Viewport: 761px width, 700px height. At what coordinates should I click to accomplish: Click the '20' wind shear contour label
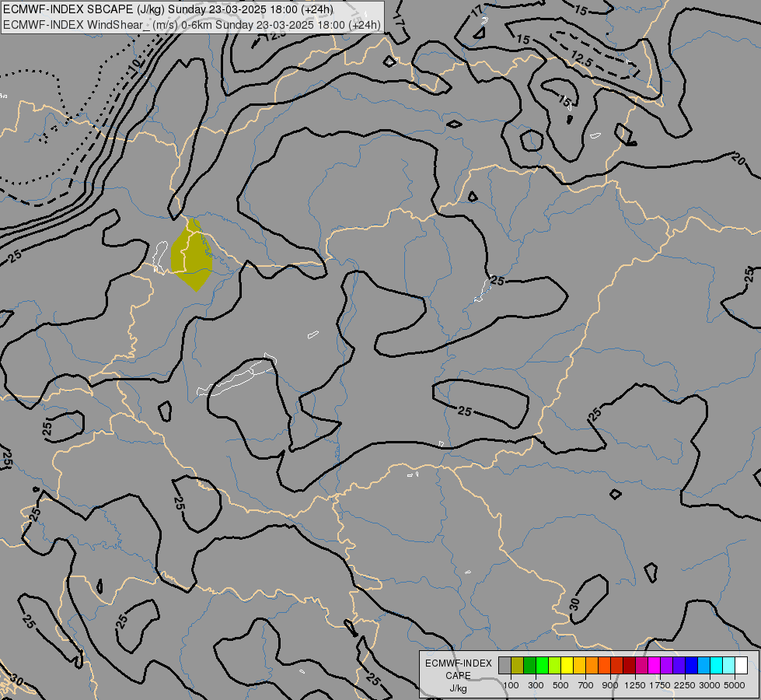pos(738,159)
